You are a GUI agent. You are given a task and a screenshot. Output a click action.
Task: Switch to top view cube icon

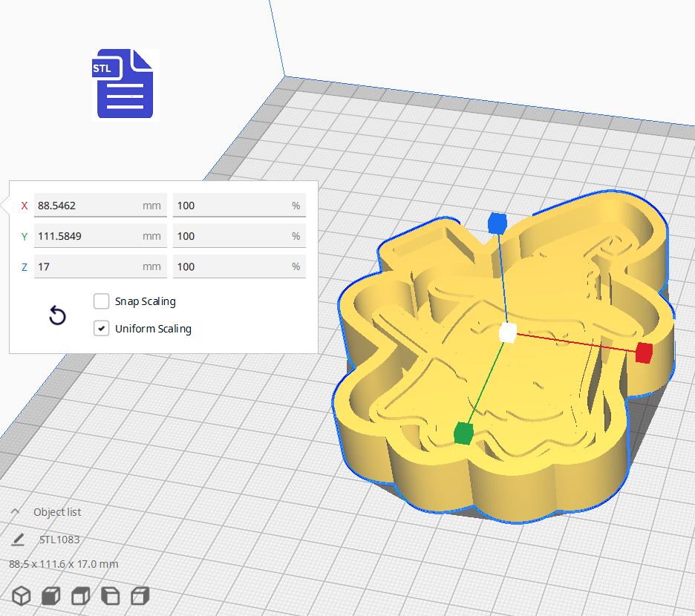point(80,595)
